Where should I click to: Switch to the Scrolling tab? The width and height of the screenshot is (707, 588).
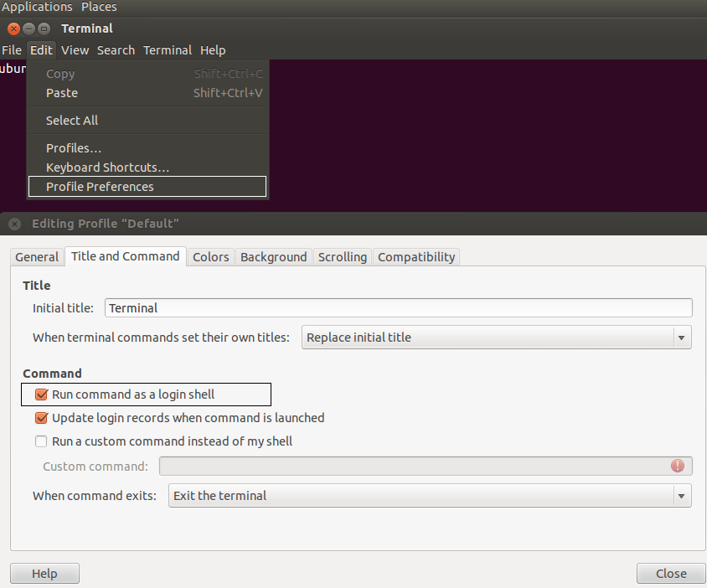coord(342,256)
